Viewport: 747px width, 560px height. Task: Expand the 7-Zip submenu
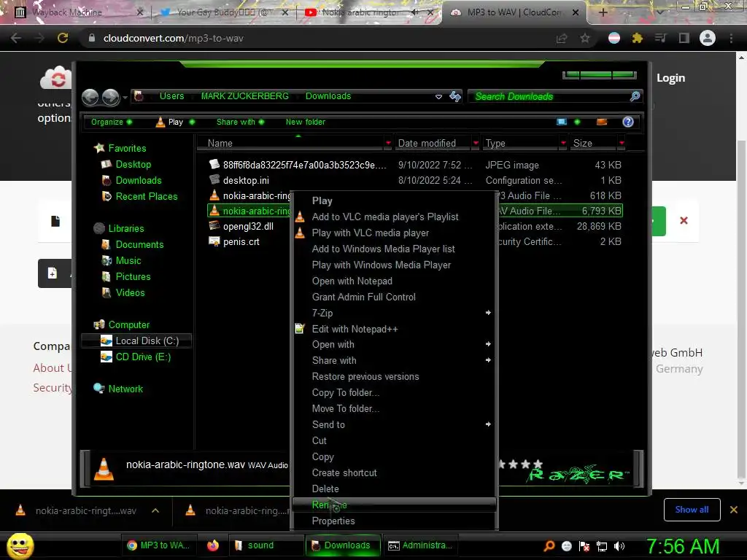[x=395, y=313]
